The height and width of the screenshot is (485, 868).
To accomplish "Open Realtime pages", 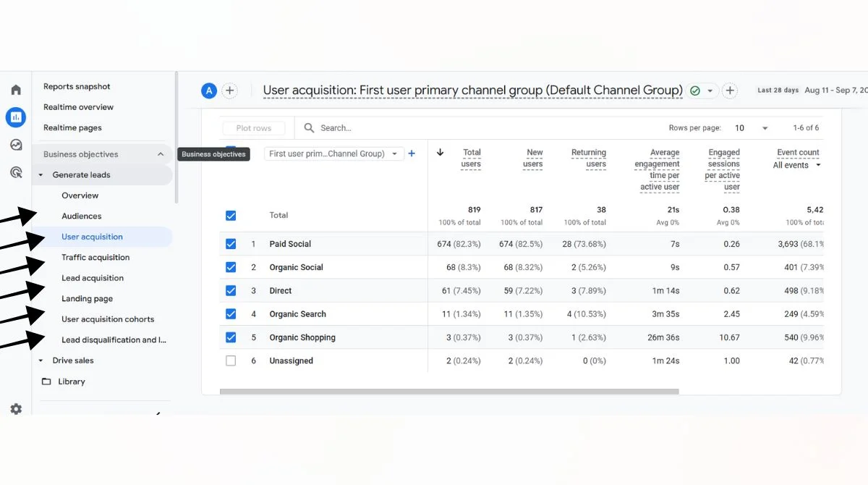I will [72, 128].
